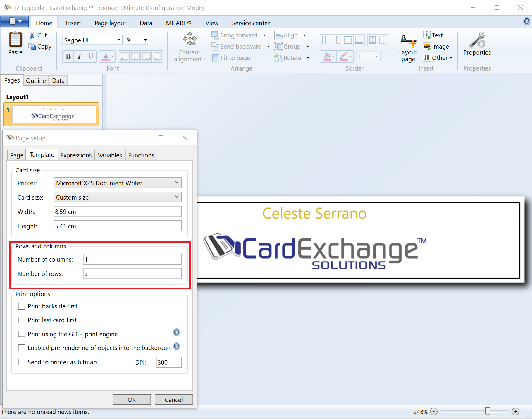
Task: Select the Layout1 page thumbnail
Action: 51,114
